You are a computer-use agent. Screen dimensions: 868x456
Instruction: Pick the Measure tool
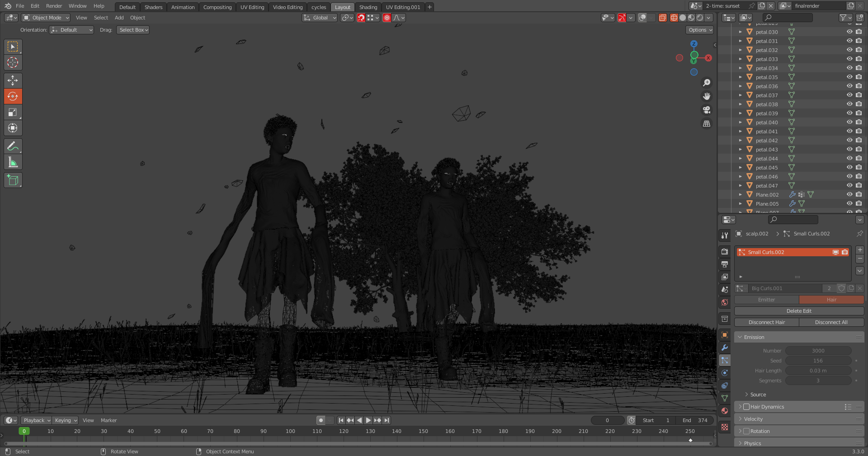(x=13, y=162)
